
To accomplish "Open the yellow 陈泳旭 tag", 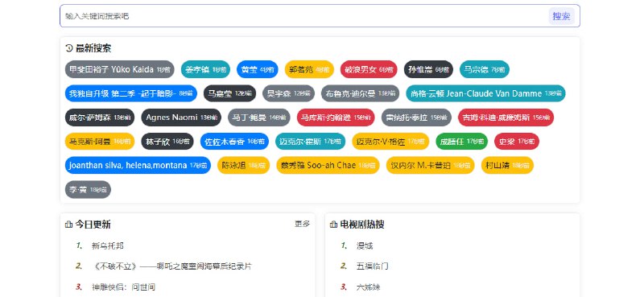I will [x=243, y=165].
